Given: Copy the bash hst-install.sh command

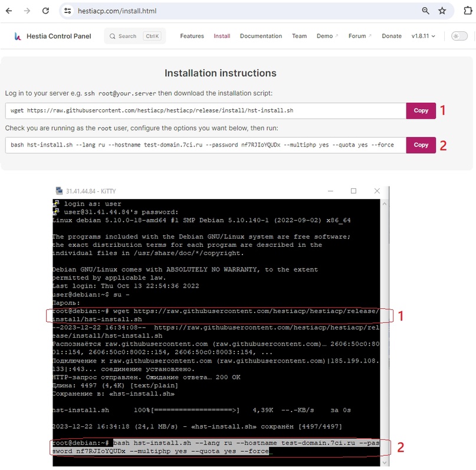Looking at the screenshot, I should click(x=421, y=145).
